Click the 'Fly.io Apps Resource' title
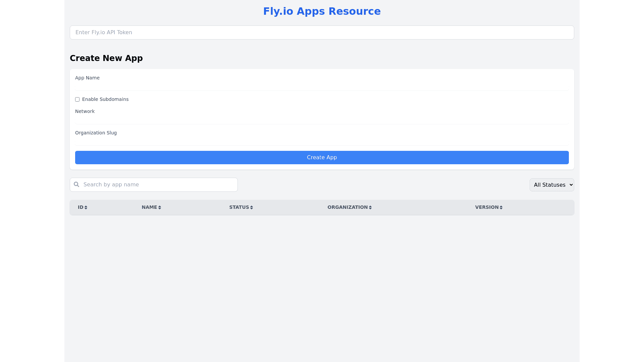Image resolution: width=644 pixels, height=362 pixels. point(322,11)
